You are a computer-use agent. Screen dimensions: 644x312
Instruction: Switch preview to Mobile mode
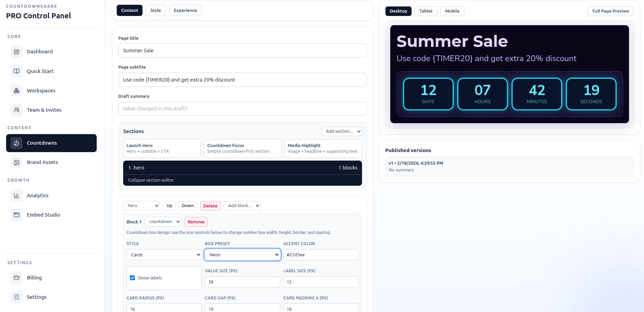point(452,11)
